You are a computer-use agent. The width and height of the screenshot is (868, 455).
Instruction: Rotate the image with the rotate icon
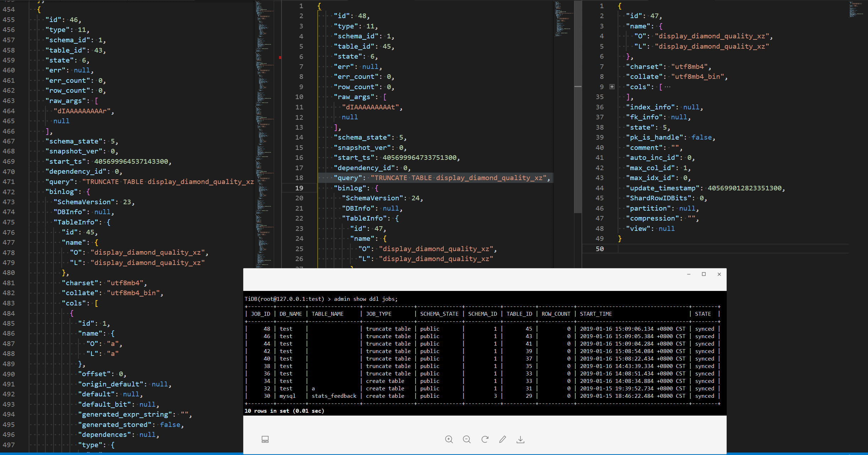[485, 439]
